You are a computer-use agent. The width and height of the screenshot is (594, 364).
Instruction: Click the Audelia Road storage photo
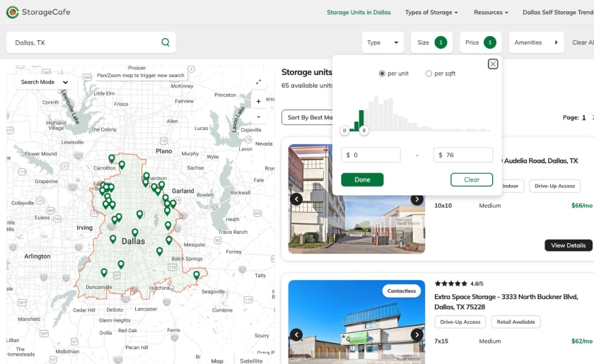coord(356,199)
